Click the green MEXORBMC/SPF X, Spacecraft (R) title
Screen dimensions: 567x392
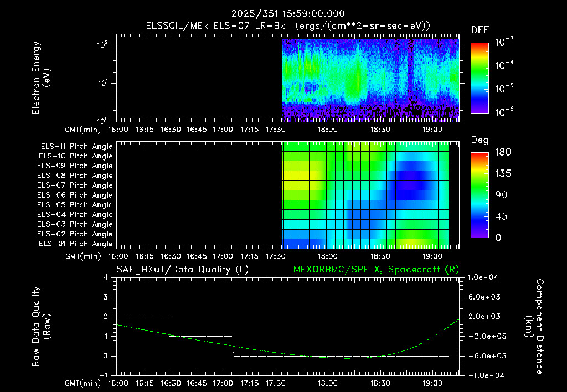point(376,270)
